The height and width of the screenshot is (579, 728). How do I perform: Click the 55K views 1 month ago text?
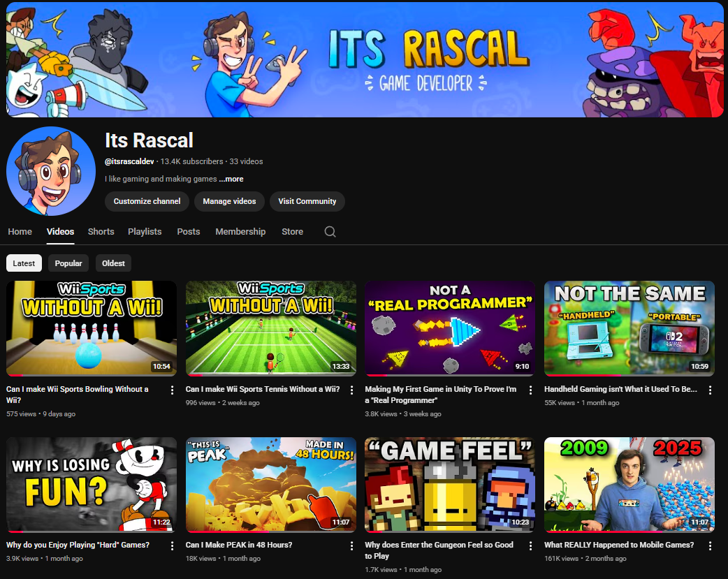click(x=582, y=402)
